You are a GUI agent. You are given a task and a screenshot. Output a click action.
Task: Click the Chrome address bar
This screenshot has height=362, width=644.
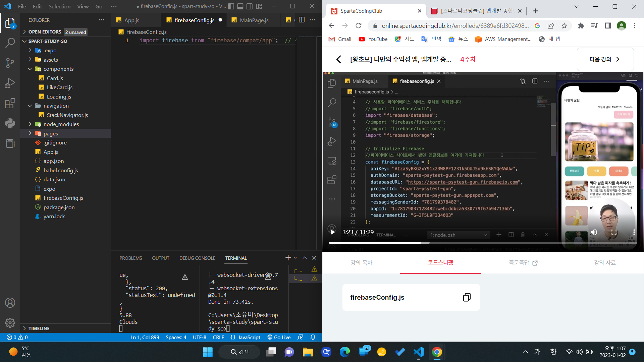455,25
